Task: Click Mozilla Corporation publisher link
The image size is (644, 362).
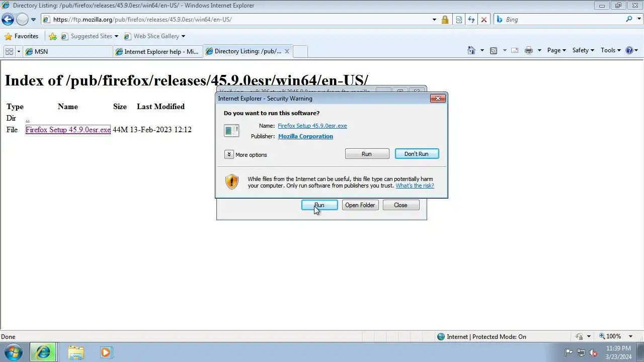Action: [305, 136]
